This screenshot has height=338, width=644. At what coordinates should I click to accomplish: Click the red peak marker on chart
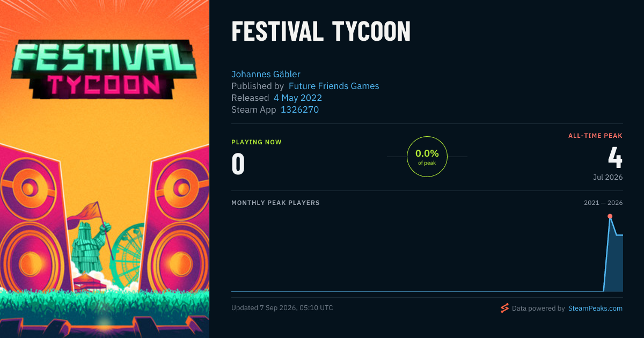pos(610,216)
